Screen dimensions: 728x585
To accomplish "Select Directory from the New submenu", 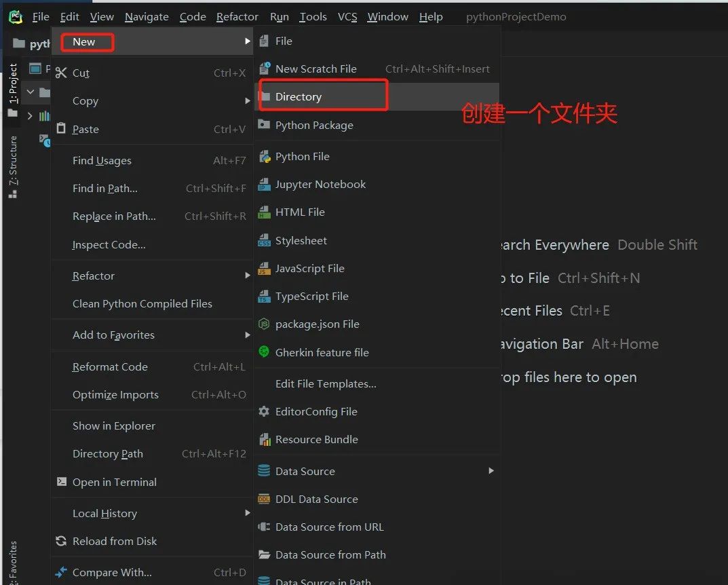I will pyautogui.click(x=299, y=97).
